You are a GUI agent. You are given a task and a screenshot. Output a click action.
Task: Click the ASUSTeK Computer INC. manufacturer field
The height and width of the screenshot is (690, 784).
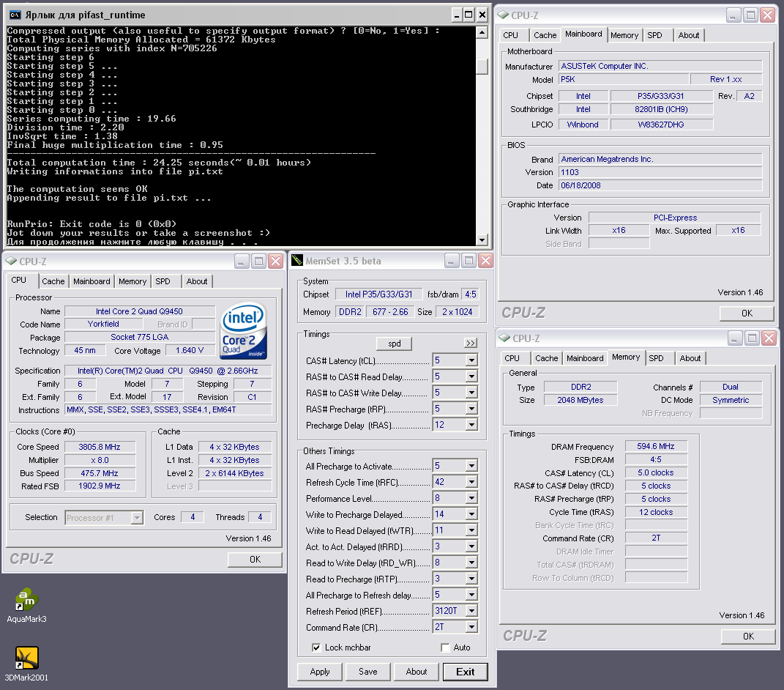coord(660,66)
